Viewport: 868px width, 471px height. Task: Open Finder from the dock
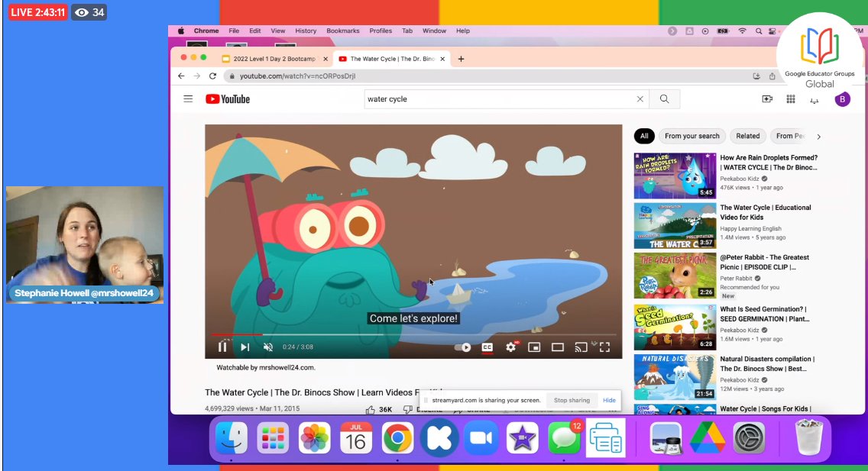point(232,438)
